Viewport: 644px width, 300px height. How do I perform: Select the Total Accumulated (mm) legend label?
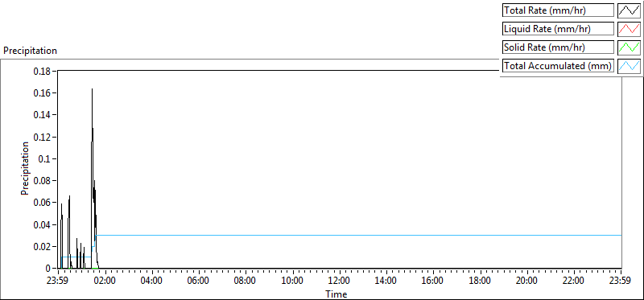pyautogui.click(x=558, y=66)
